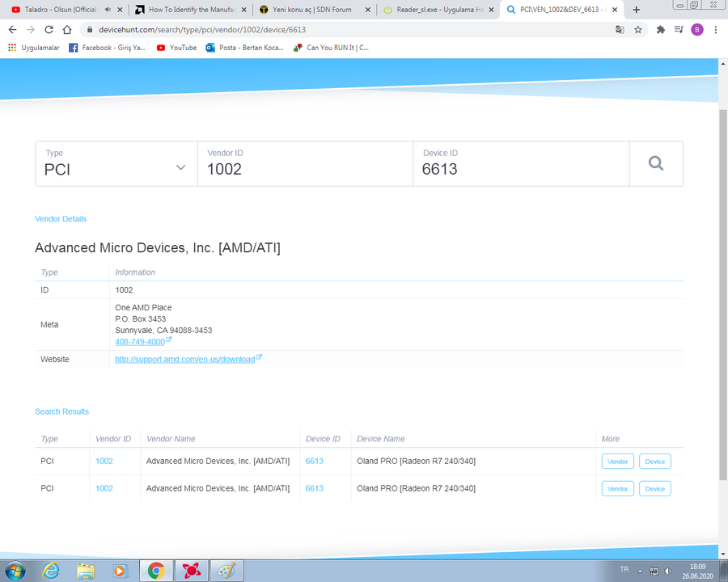
Task: Click the volume speaker tray icon
Action: point(668,571)
